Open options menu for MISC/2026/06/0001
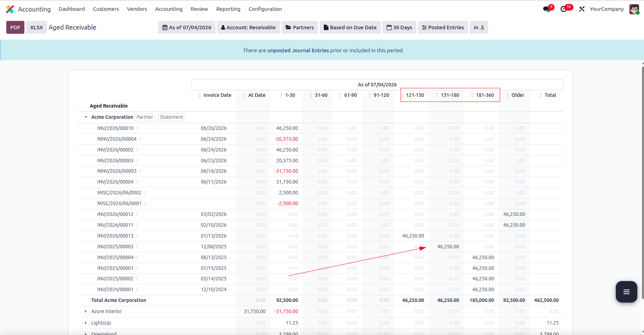 point(145,203)
